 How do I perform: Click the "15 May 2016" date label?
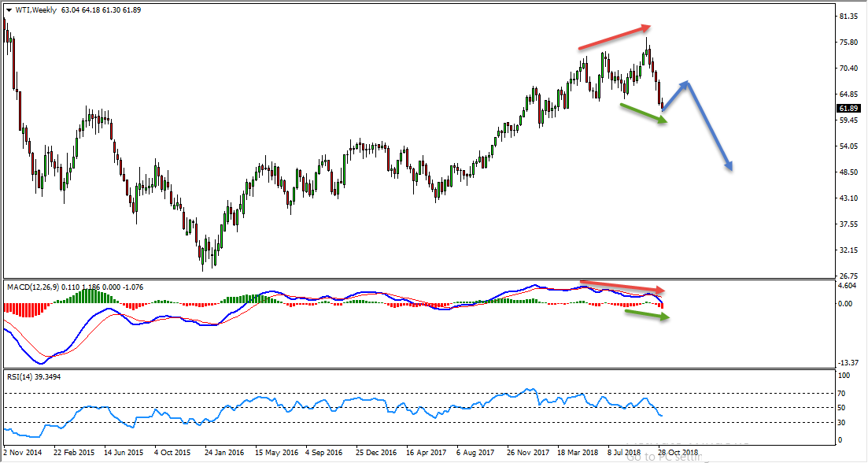[276, 453]
